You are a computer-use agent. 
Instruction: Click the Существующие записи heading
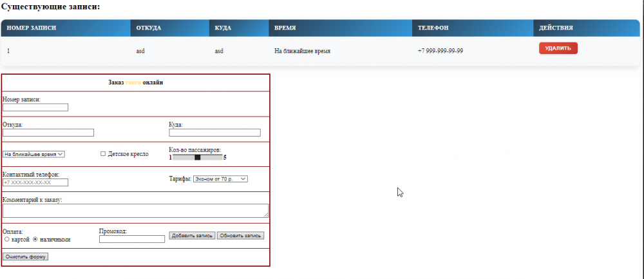point(51,6)
